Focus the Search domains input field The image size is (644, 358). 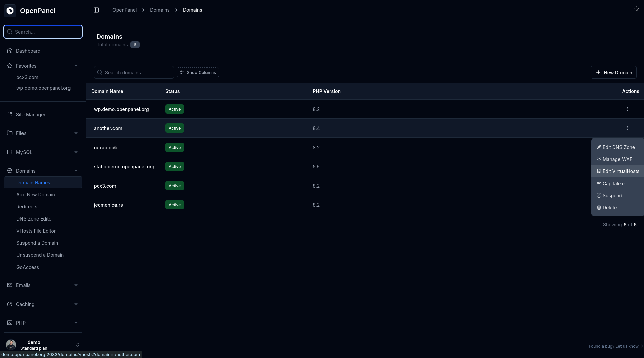(134, 72)
